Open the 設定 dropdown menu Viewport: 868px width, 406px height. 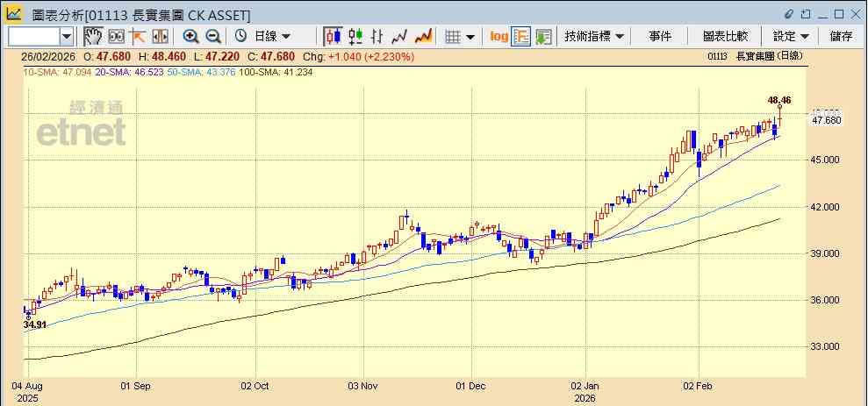coord(791,37)
